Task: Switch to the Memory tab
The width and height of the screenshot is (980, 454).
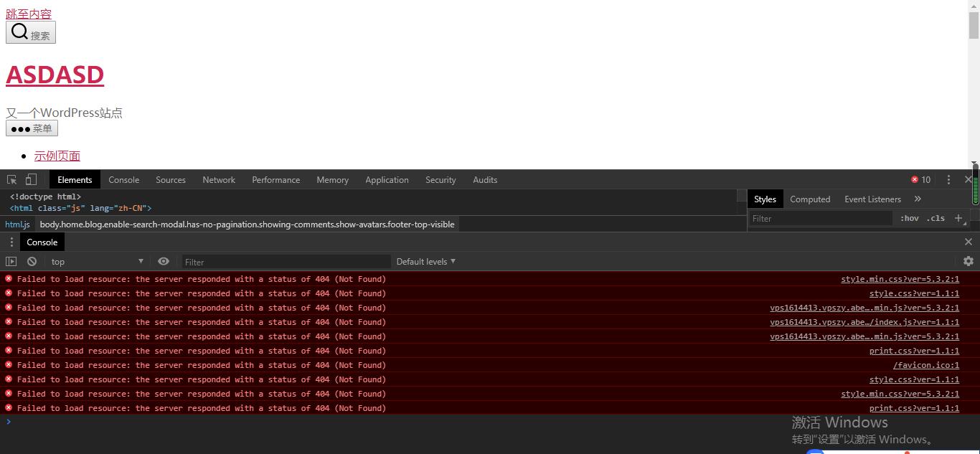Action: click(332, 180)
